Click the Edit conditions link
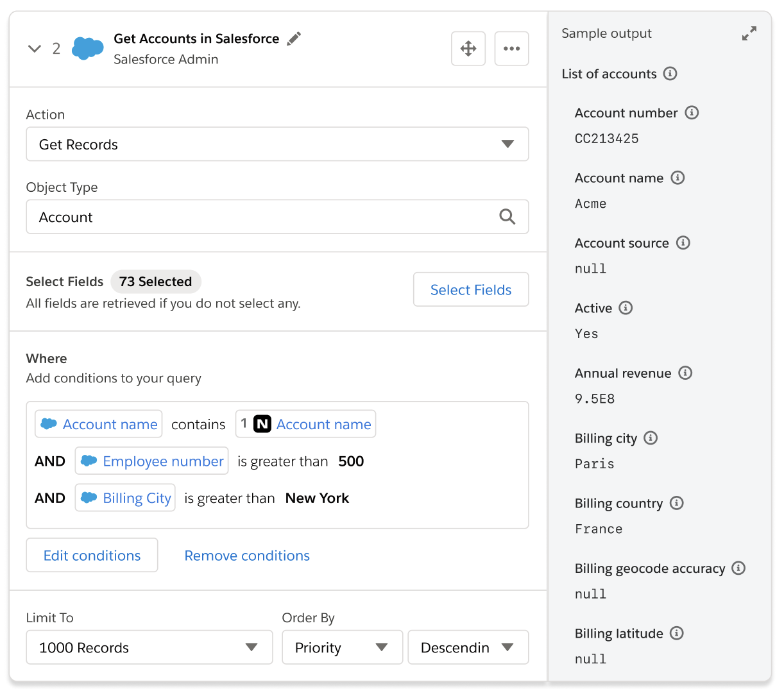Screen dimensions: 784x689 pos(92,556)
